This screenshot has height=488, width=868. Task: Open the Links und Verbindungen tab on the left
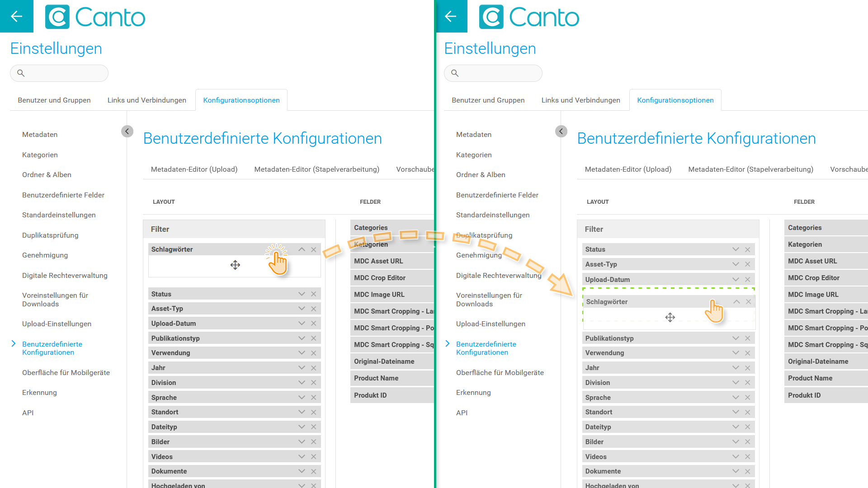[147, 100]
